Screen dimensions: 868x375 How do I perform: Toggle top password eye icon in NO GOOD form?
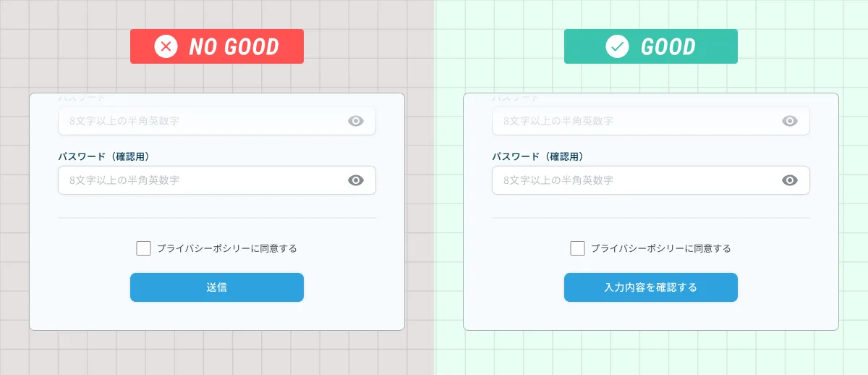(356, 121)
